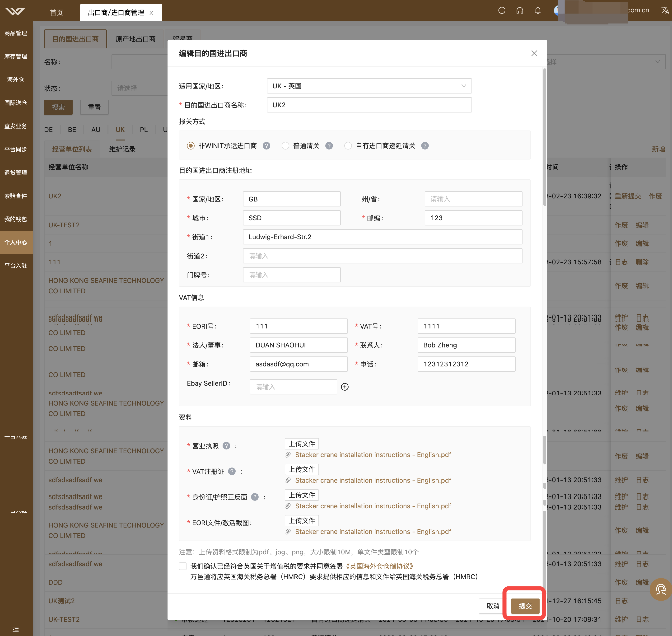Check the 英国海外仓仓储协议 agreement checkbox
This screenshot has width=672, height=636.
(183, 566)
